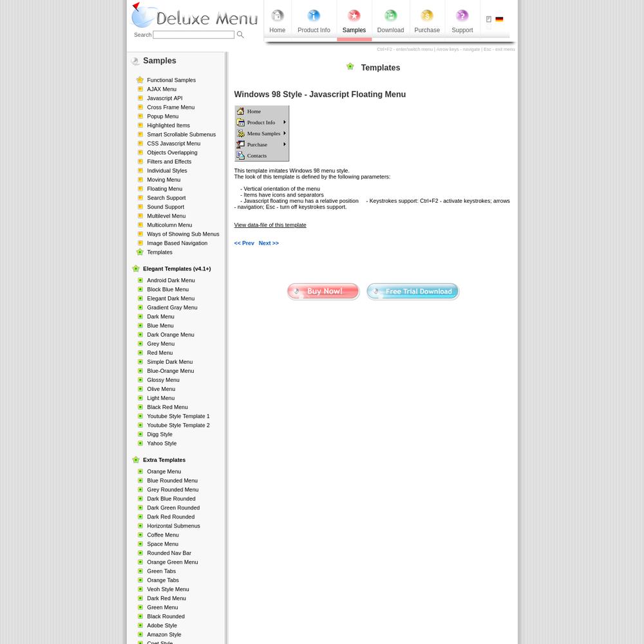Click the star icon beside Extra Templates

pyautogui.click(x=136, y=460)
